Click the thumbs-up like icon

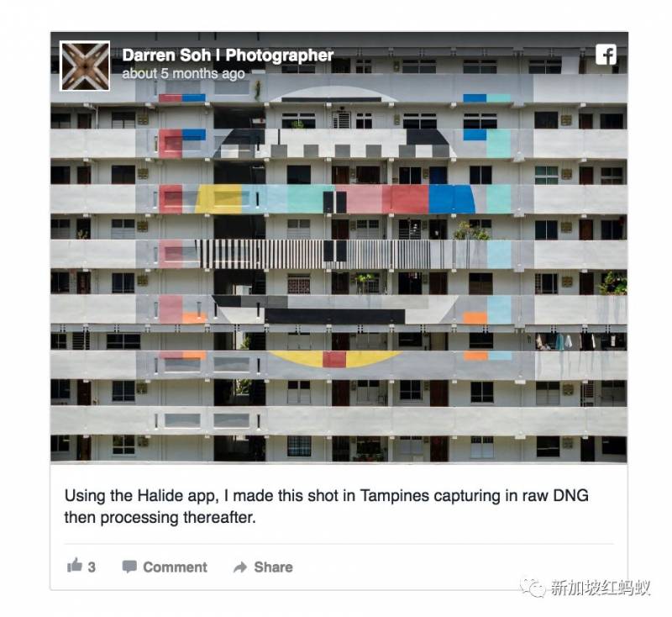75,565
